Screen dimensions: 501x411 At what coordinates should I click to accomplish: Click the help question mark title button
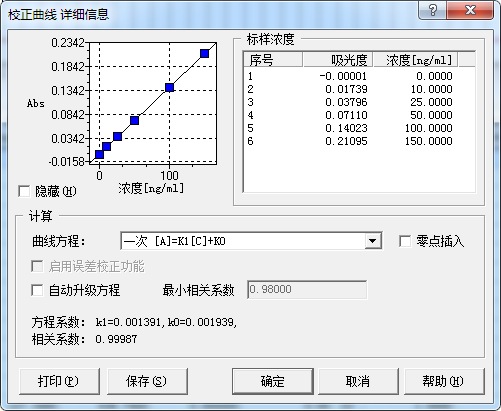pyautogui.click(x=433, y=10)
